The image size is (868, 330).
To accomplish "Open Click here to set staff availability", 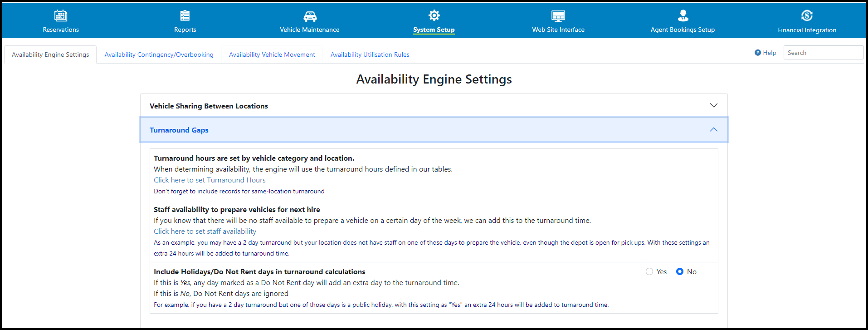I will coord(205,231).
